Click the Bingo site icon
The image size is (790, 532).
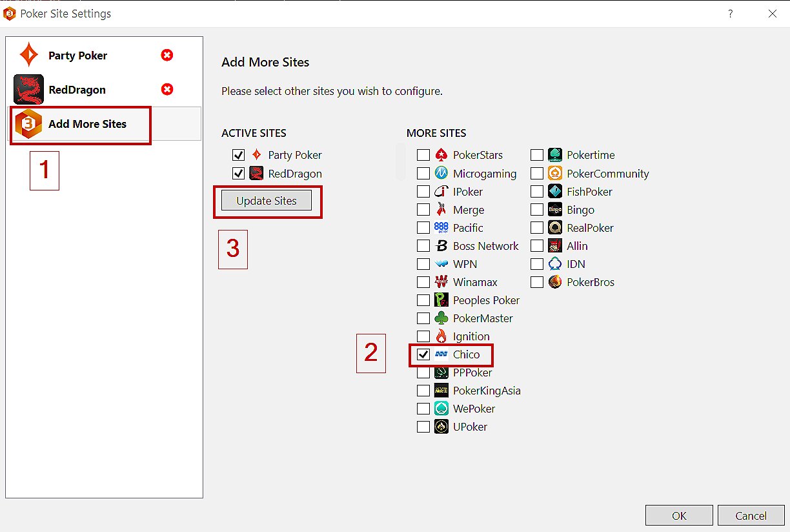(555, 209)
